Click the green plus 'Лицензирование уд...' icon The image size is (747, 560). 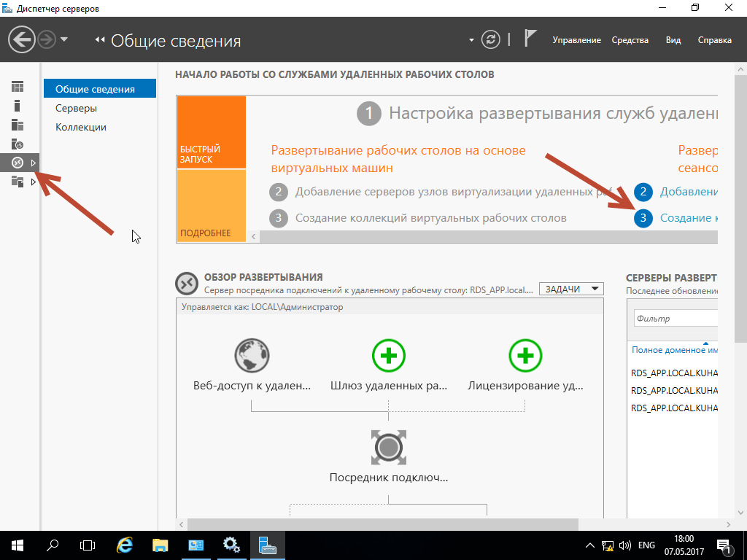[525, 356]
